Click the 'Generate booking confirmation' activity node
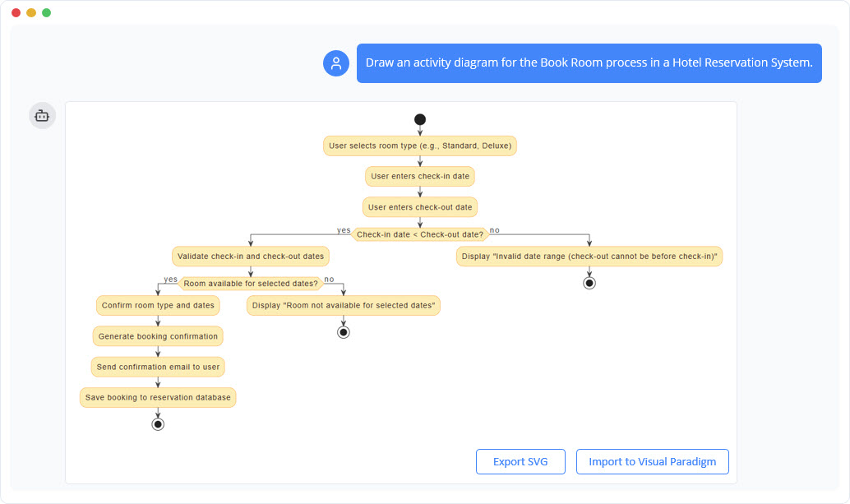 157,335
